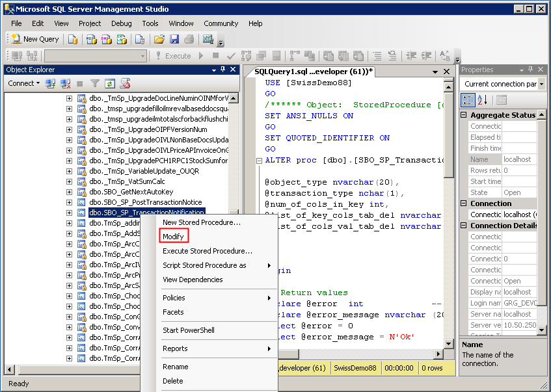The width and height of the screenshot is (551, 392).
Task: Click the Connect Object Explorer icon
Action: (50, 84)
